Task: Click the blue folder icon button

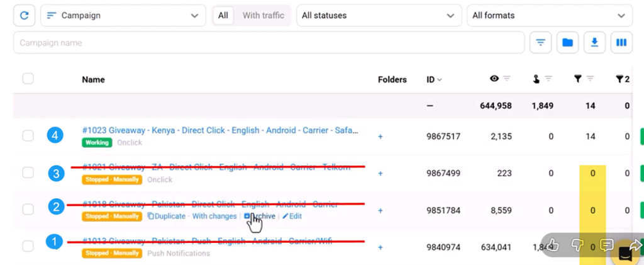Action: [x=567, y=43]
